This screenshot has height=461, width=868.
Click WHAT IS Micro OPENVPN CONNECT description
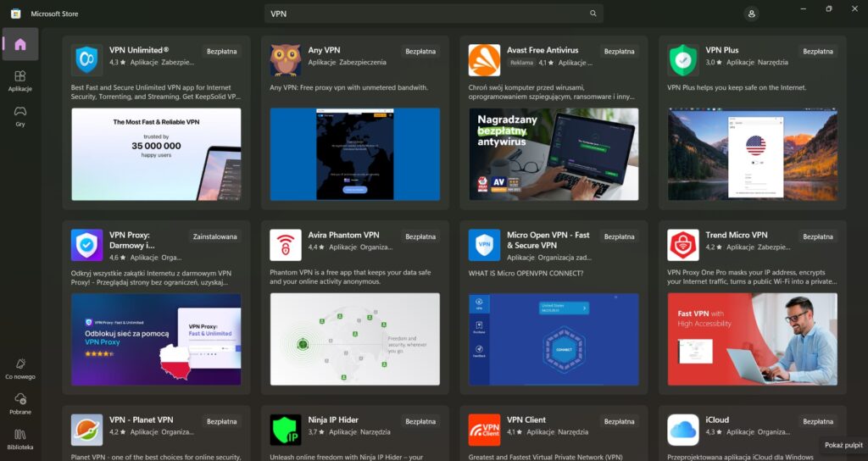[x=526, y=273]
